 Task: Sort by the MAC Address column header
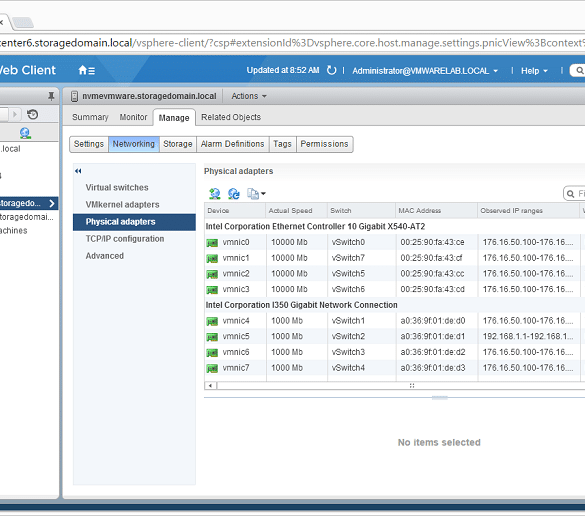click(436, 211)
